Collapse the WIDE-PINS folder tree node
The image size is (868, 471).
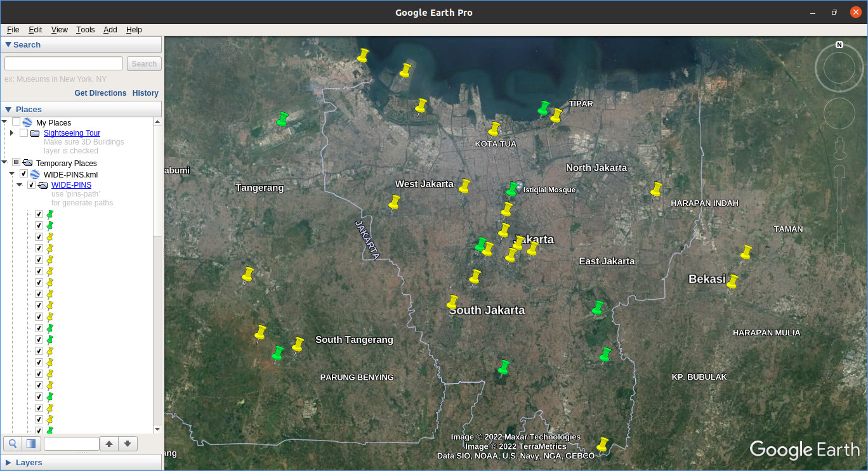tap(20, 185)
